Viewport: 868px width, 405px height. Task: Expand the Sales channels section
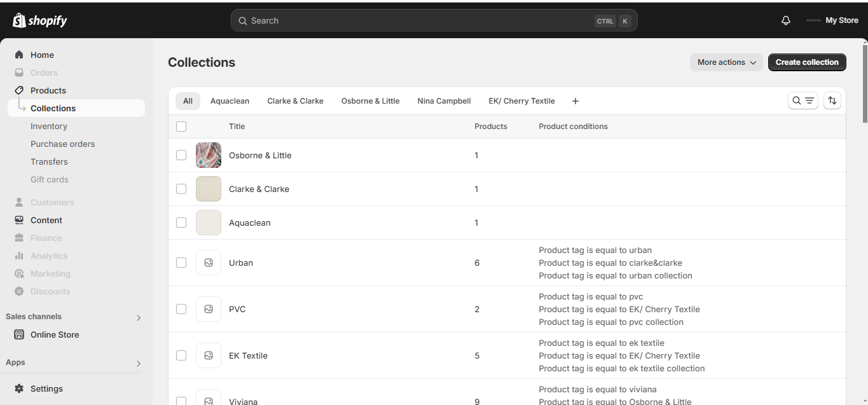pyautogui.click(x=139, y=317)
